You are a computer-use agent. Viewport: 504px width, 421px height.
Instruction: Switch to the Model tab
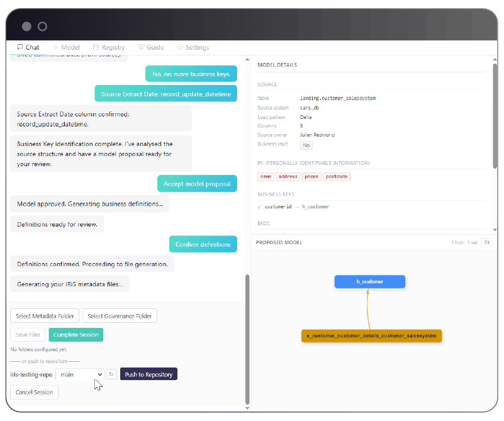pyautogui.click(x=66, y=47)
